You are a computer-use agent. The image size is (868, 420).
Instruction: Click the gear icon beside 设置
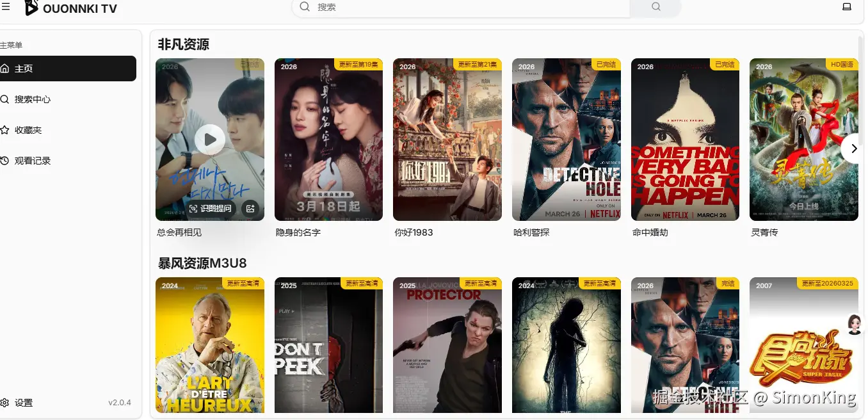pyautogui.click(x=4, y=403)
